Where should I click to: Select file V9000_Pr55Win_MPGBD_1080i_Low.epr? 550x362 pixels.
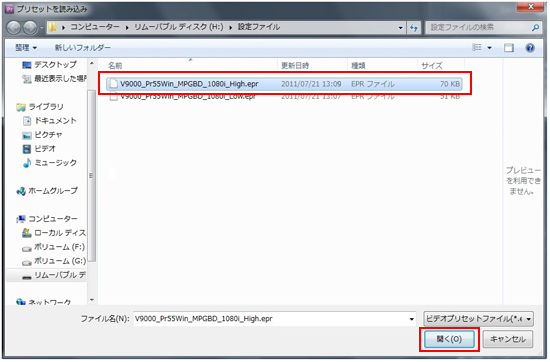pos(284,96)
